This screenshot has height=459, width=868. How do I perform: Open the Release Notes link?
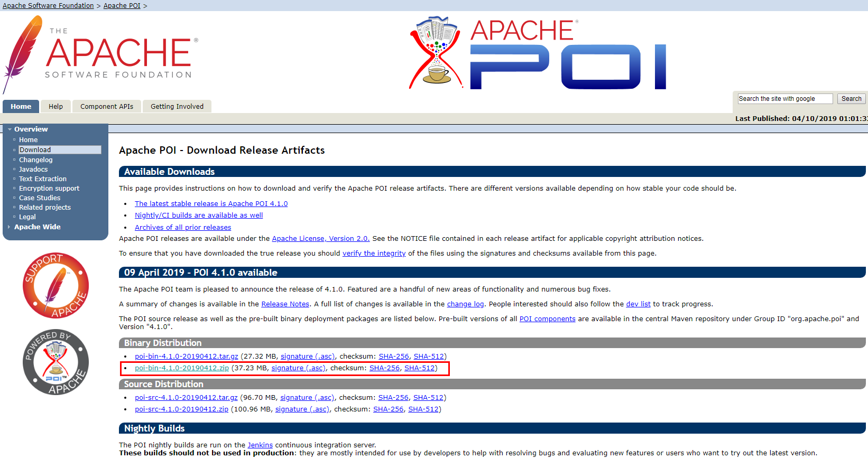pos(285,304)
